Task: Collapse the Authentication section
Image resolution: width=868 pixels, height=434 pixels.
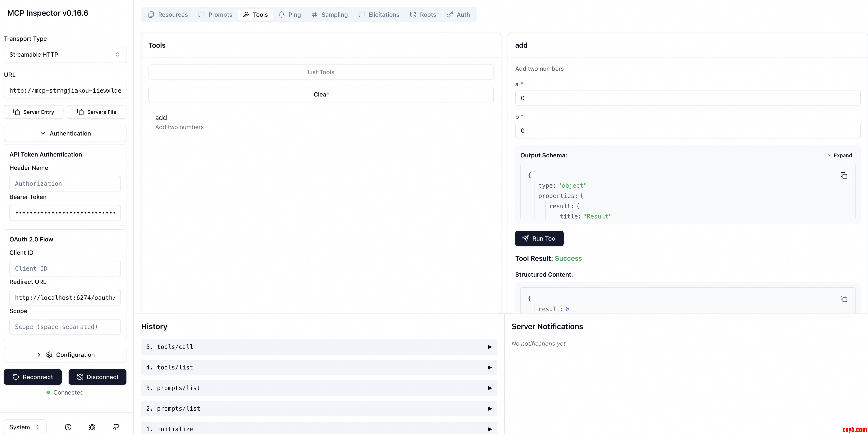Action: click(x=65, y=133)
